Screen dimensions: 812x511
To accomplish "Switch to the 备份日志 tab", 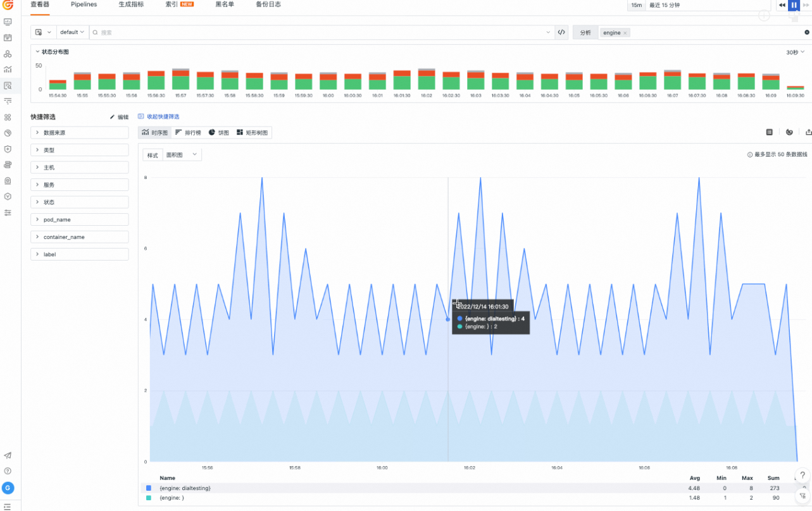I will 268,4.
